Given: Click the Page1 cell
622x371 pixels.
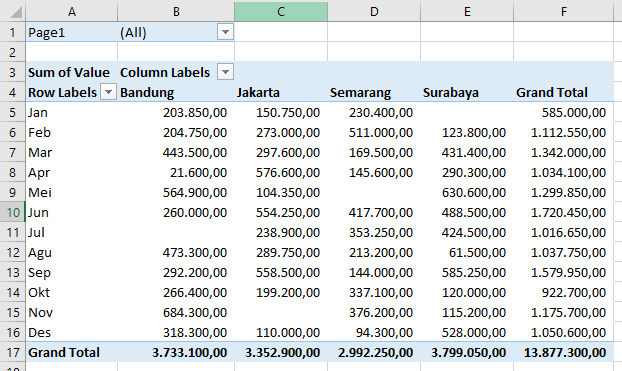Looking at the screenshot, I should point(72,32).
